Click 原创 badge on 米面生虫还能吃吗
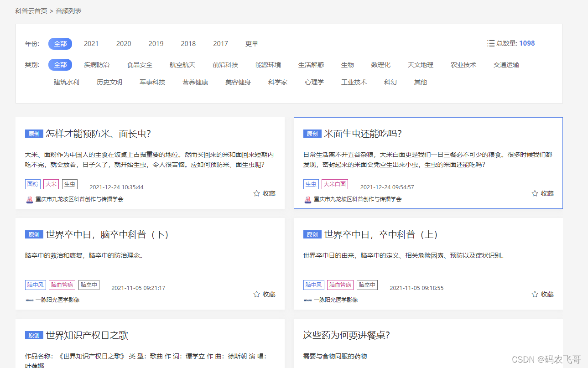The width and height of the screenshot is (588, 368). pos(312,134)
